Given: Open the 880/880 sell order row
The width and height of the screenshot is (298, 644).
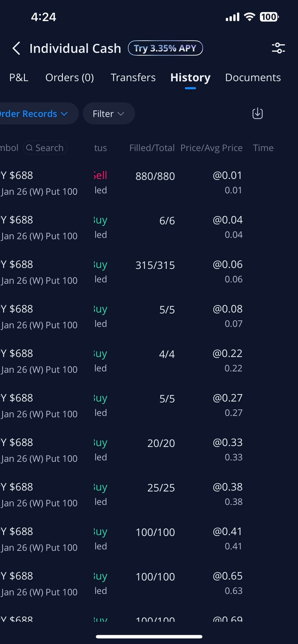Looking at the screenshot, I should pos(149,183).
